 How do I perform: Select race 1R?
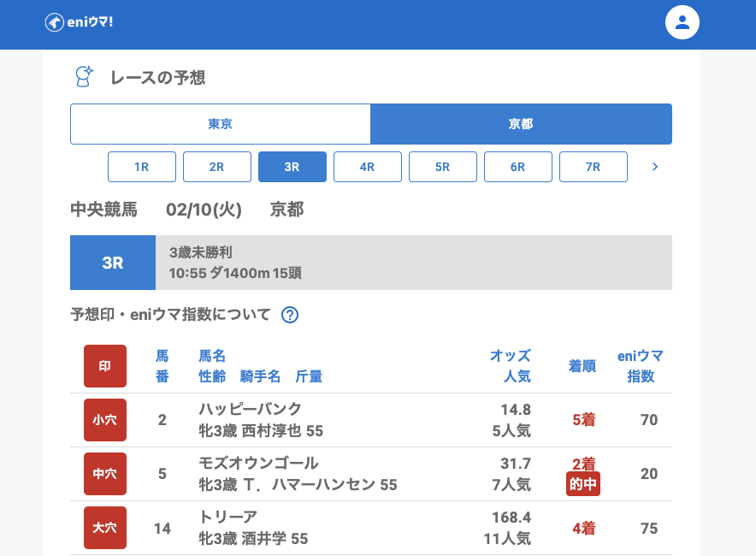pyautogui.click(x=142, y=167)
